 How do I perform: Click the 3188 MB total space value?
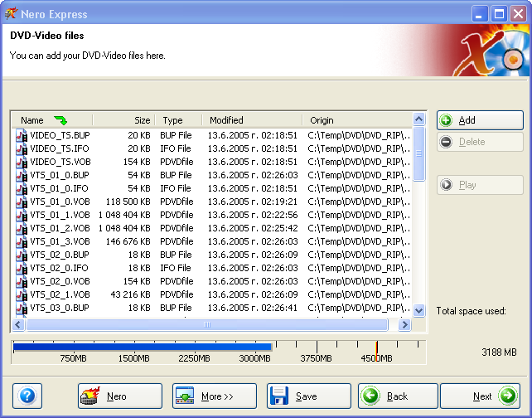pos(499,352)
